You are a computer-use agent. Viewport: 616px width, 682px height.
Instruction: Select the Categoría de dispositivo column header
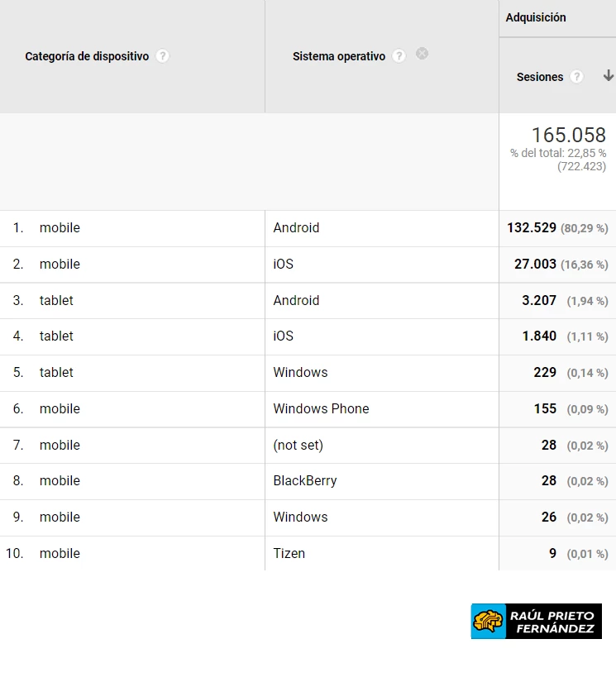pos(87,56)
